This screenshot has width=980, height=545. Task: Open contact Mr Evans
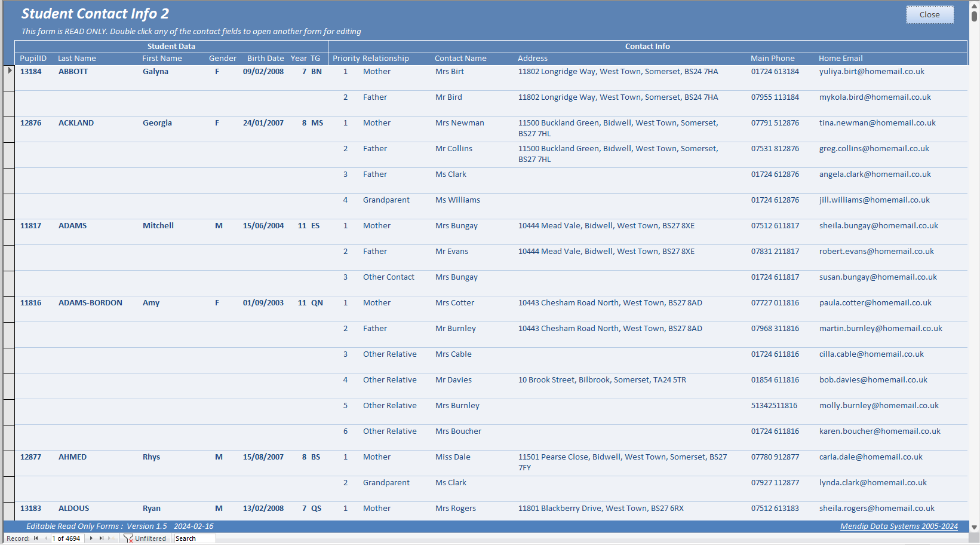coord(451,252)
